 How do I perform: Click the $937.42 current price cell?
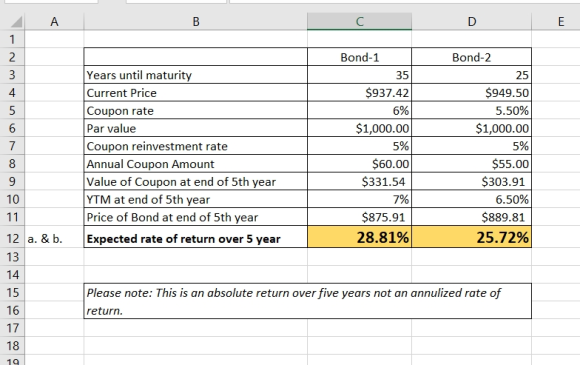tap(359, 92)
